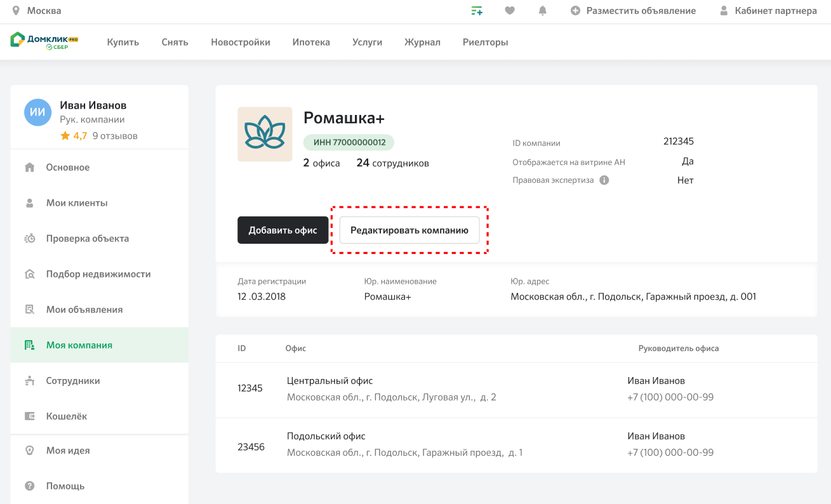
Task: Click the 24 сотрудников count
Action: click(x=393, y=163)
